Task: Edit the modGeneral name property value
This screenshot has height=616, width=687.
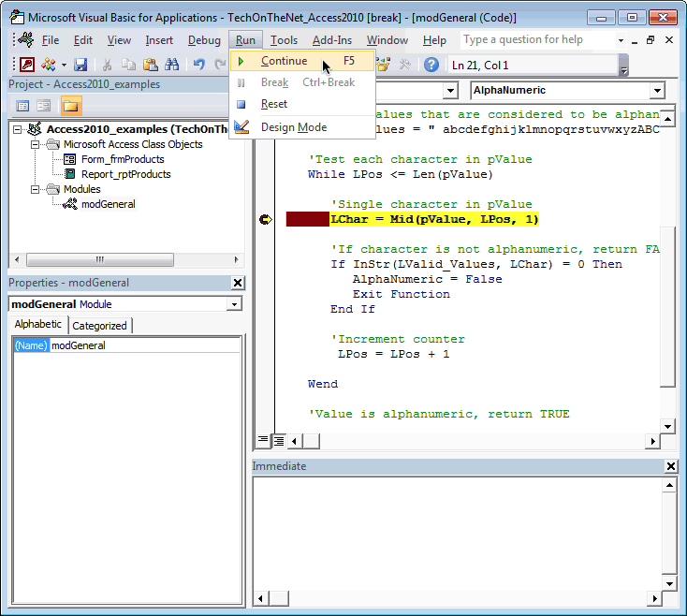Action: click(x=145, y=345)
